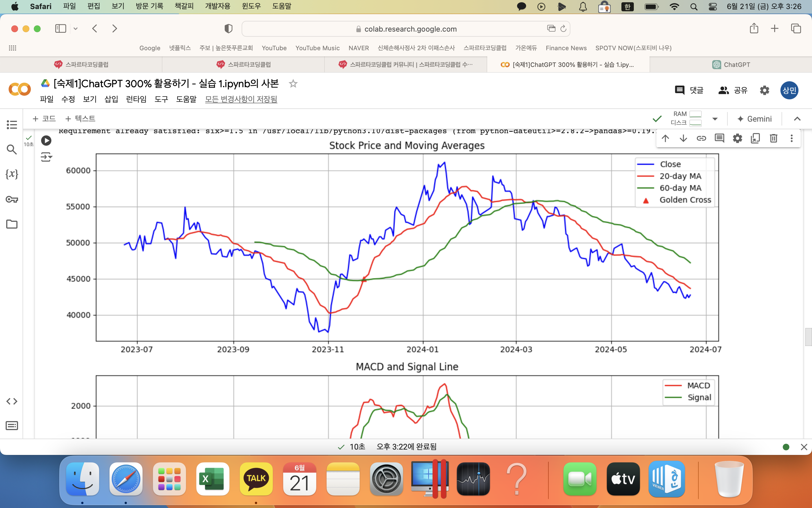The height and width of the screenshot is (508, 812).
Task: Open the Korean input source menu
Action: [x=627, y=6]
